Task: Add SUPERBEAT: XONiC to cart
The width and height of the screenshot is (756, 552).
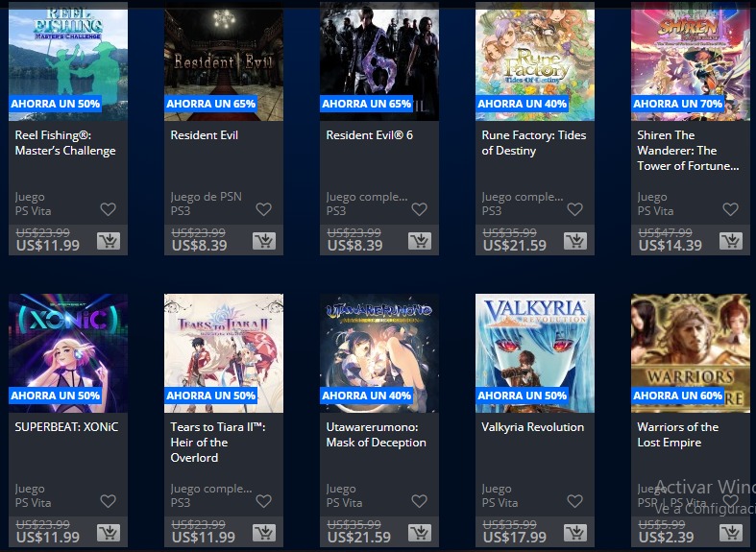Action: (x=109, y=533)
